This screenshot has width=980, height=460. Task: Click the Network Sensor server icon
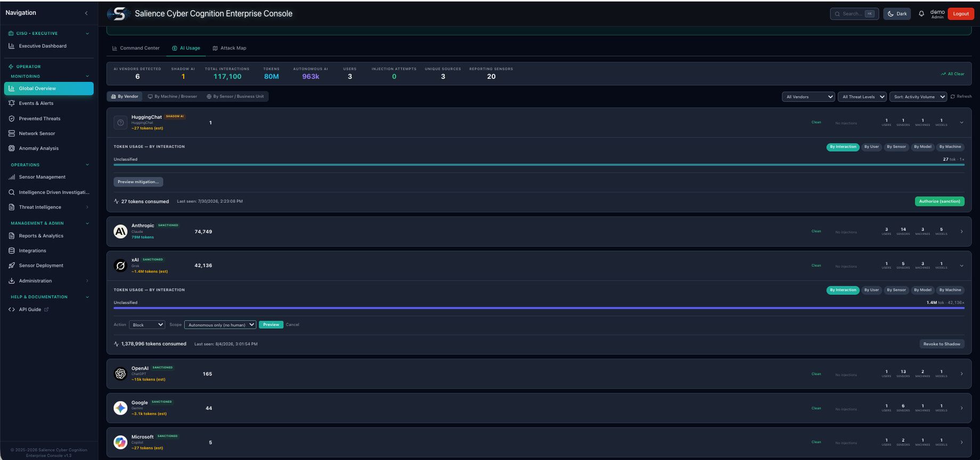tap(11, 134)
